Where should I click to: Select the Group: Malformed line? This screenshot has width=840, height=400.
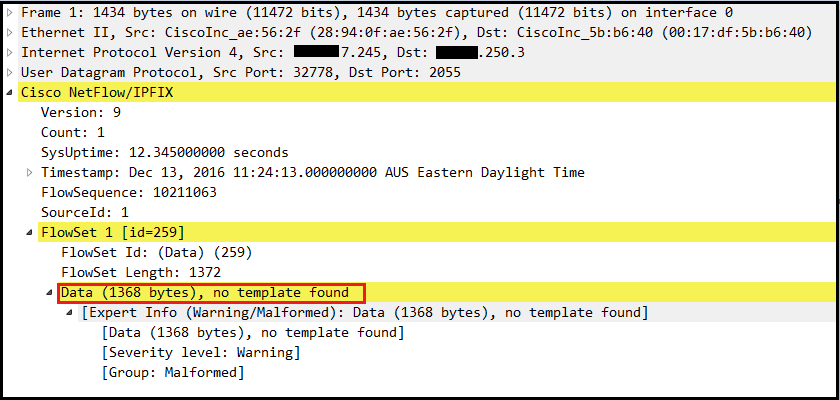(x=172, y=373)
